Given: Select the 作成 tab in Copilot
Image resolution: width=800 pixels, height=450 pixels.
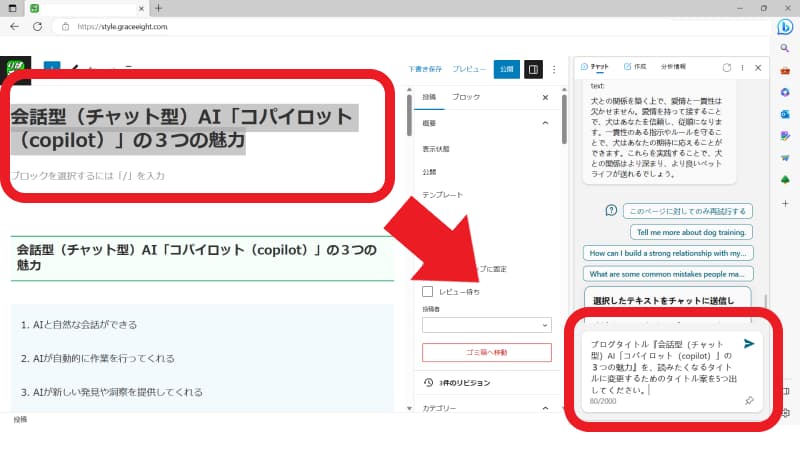Looking at the screenshot, I should click(635, 67).
